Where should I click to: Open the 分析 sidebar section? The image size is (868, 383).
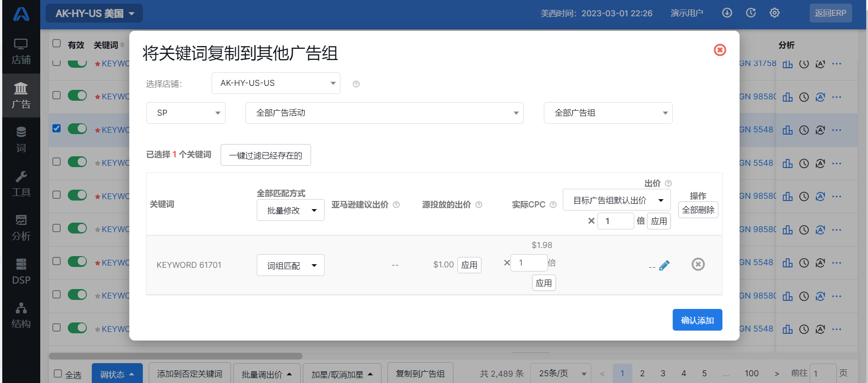(x=21, y=228)
